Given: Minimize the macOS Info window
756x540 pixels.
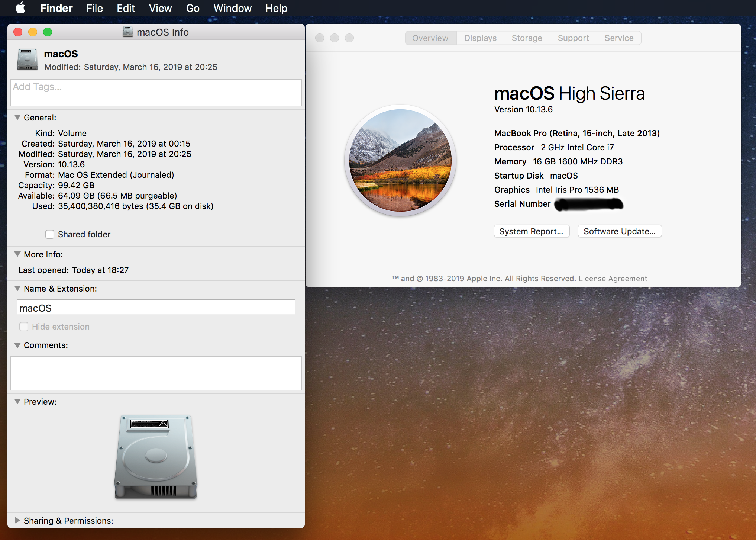Looking at the screenshot, I should click(33, 32).
